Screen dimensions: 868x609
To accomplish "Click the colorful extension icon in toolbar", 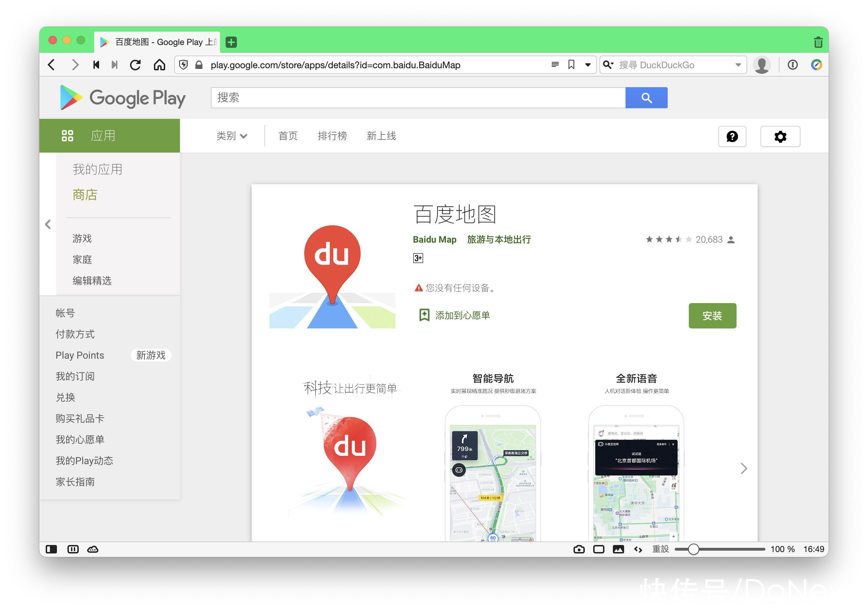I will [816, 65].
